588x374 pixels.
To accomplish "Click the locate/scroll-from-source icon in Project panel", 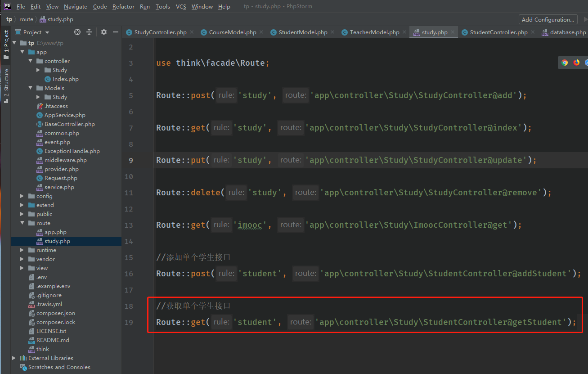I will (x=77, y=32).
